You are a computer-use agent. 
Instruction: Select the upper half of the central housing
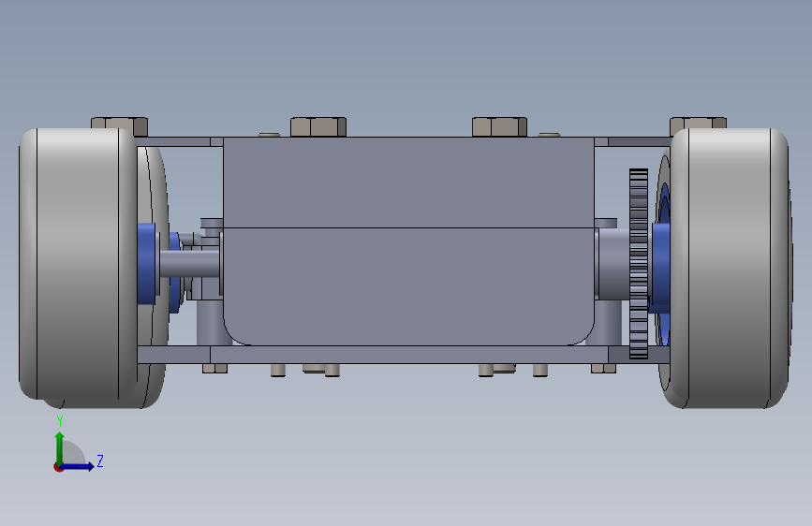(x=408, y=183)
